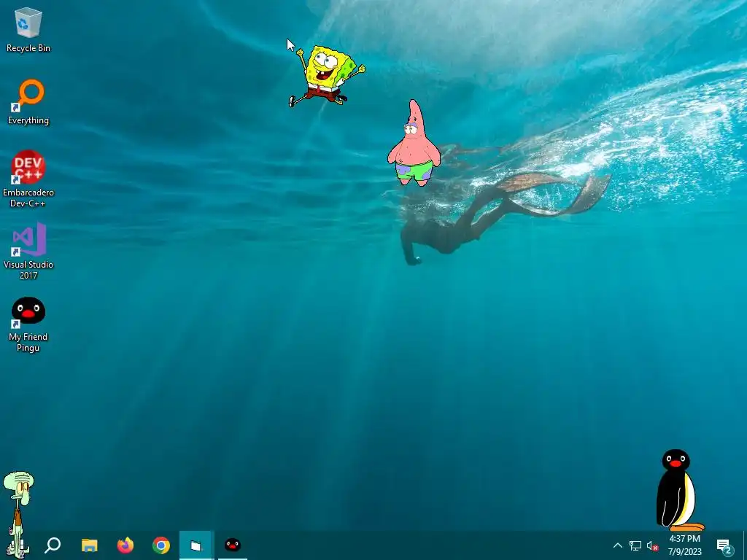Viewport: 747px width, 560px height.
Task: Open the Action Center notifications icon
Action: click(724, 546)
